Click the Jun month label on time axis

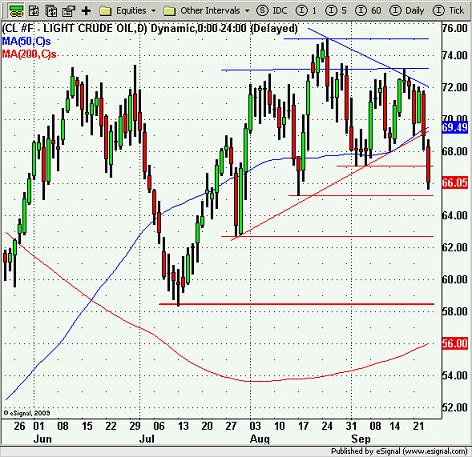tap(43, 439)
